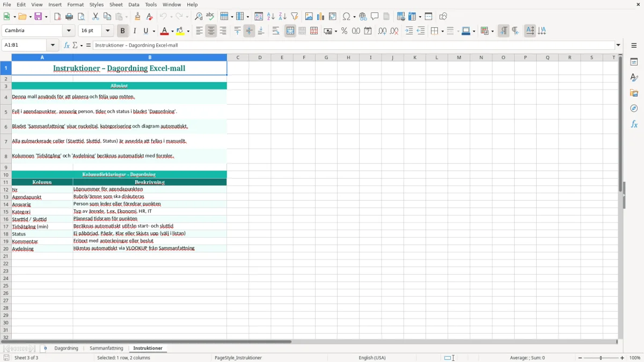Toggle Bold formatting
Screen dimensions: 644x362
(x=123, y=31)
